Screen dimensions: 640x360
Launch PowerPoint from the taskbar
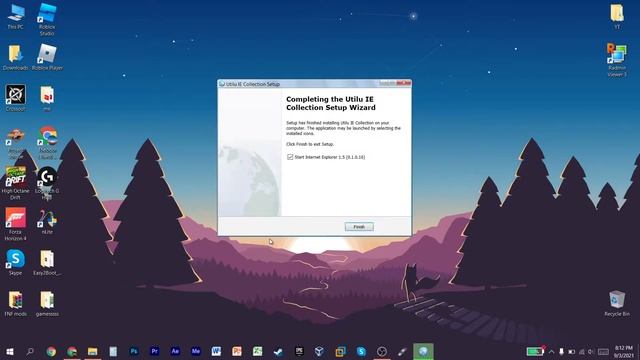pos(237,351)
